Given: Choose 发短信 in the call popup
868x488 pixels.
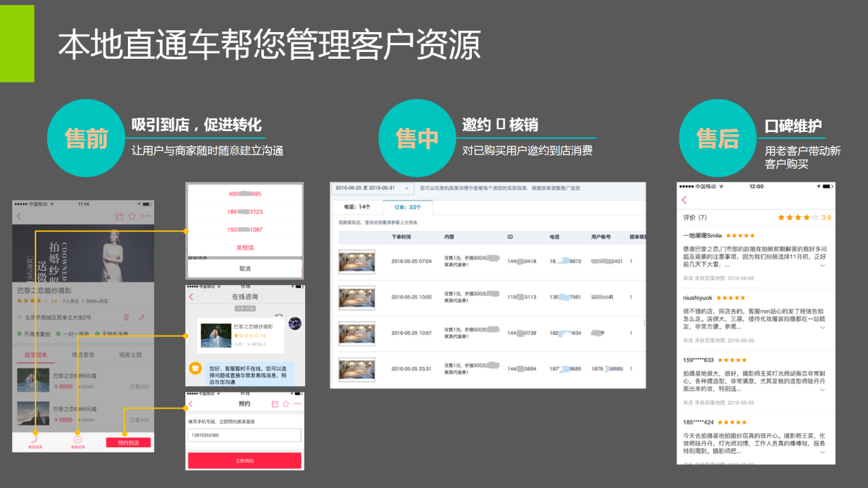Looking at the screenshot, I should click(x=244, y=247).
